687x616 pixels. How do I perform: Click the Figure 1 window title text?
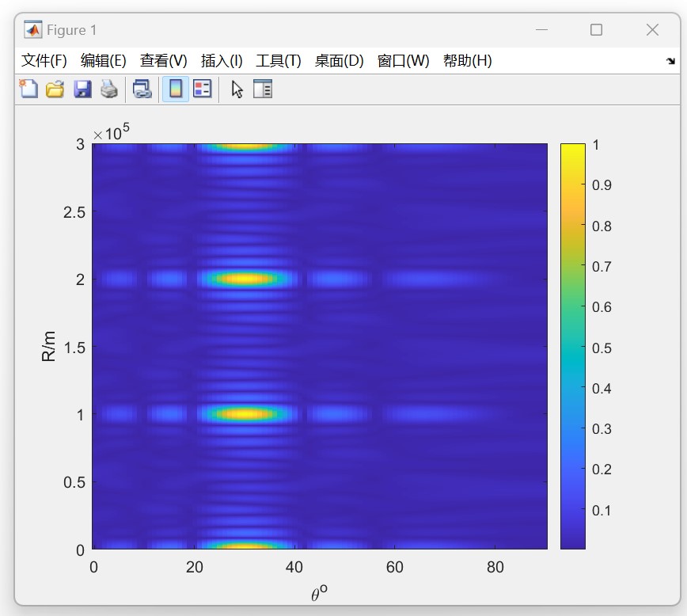pyautogui.click(x=71, y=30)
